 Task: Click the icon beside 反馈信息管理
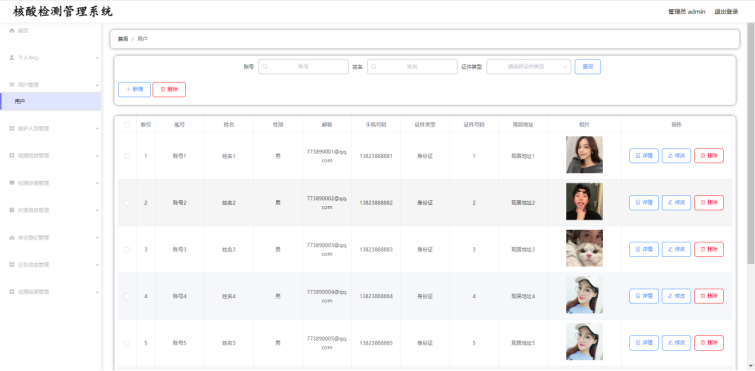pos(12,210)
